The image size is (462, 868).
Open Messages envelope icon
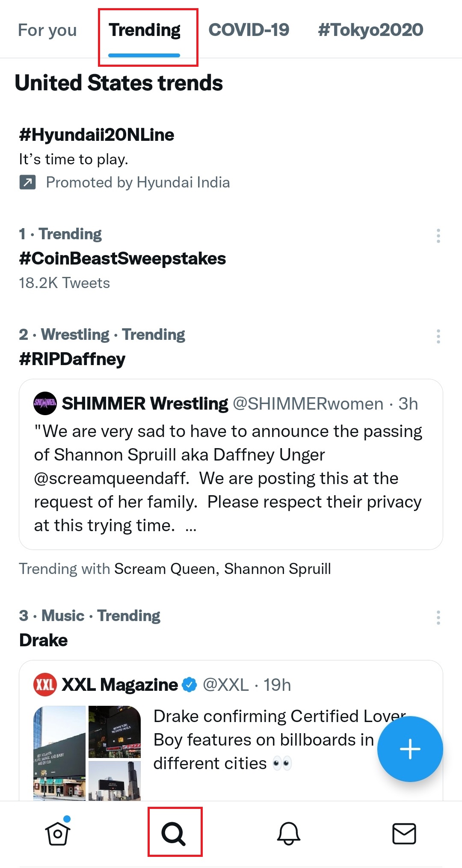(x=404, y=833)
